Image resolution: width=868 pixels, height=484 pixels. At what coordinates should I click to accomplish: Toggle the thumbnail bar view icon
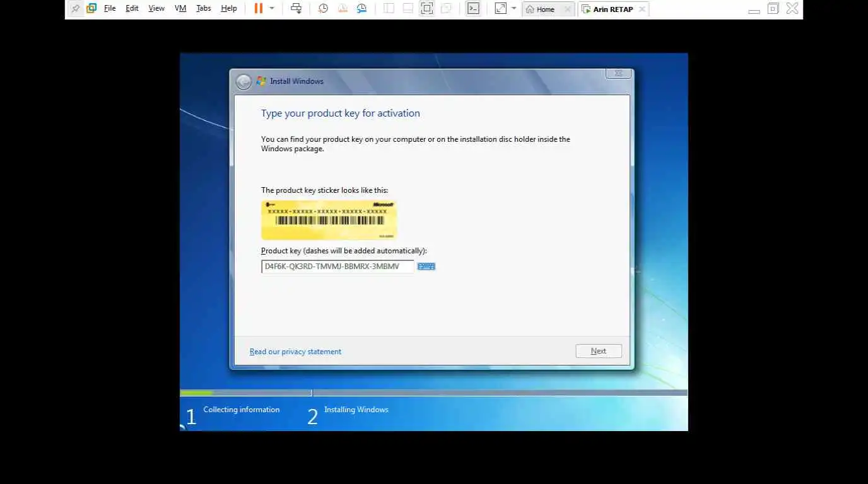[x=408, y=9]
